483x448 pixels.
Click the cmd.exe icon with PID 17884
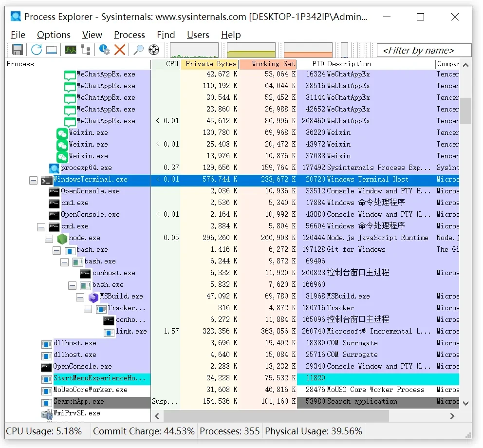pos(54,204)
